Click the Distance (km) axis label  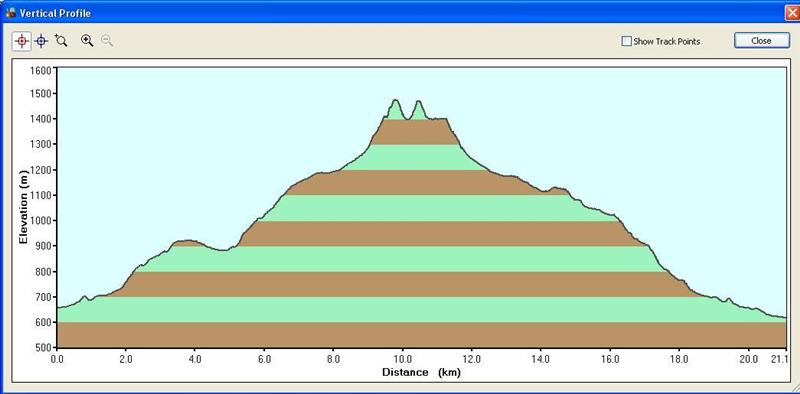pyautogui.click(x=421, y=373)
